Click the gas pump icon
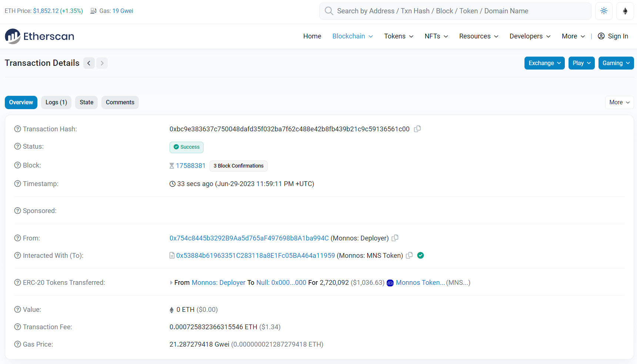The image size is (637, 364). coord(94,11)
